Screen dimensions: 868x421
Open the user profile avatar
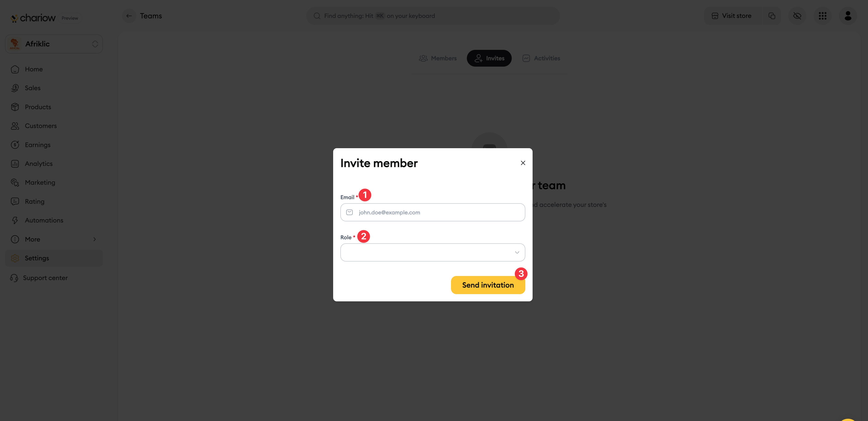click(848, 16)
